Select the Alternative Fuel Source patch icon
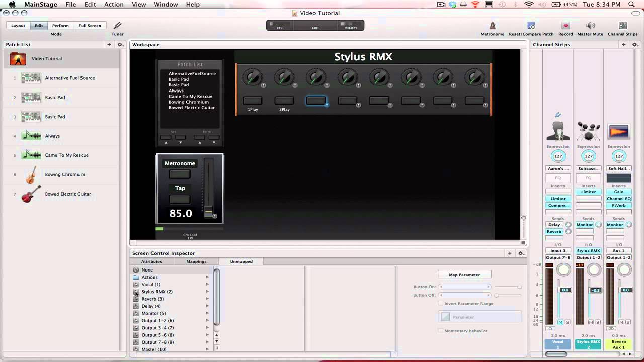Image resolution: width=644 pixels, height=362 pixels. pos(31,78)
